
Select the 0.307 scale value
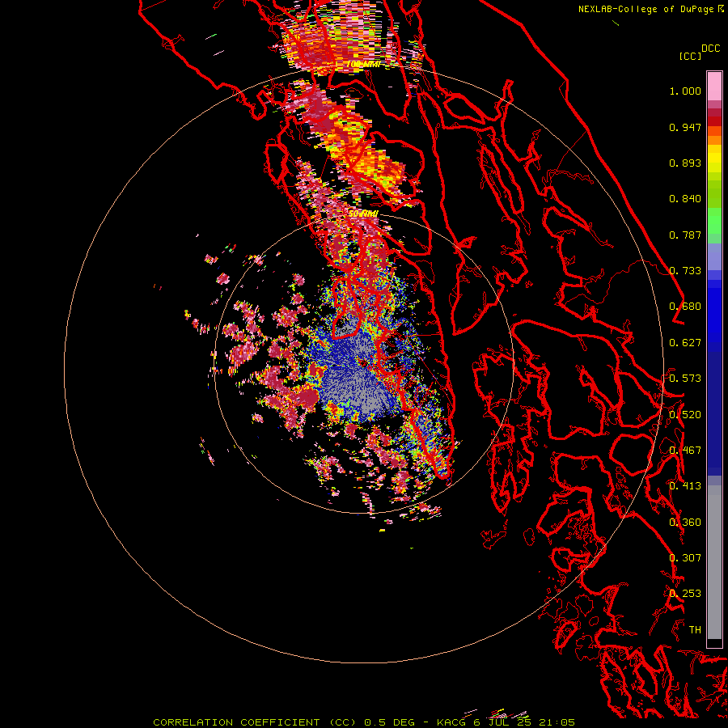coord(685,558)
